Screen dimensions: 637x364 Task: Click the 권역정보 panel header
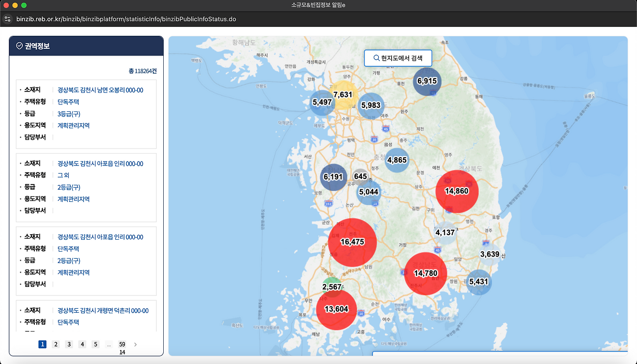86,46
